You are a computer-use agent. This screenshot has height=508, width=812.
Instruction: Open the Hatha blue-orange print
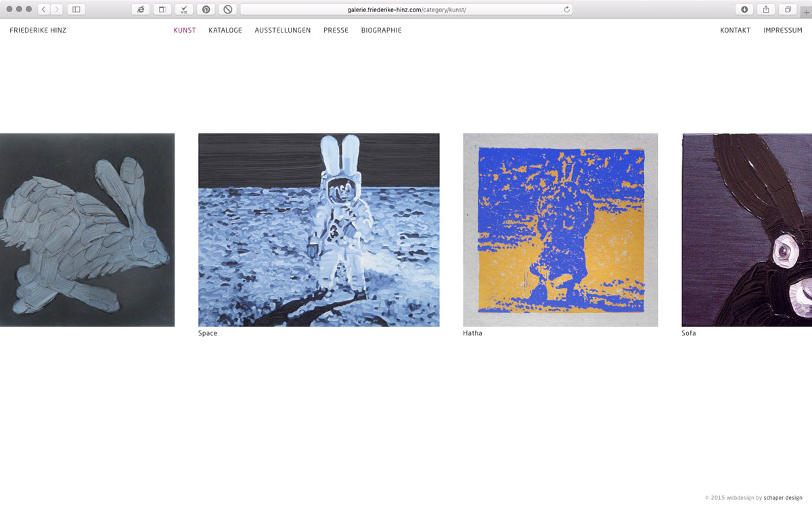560,230
